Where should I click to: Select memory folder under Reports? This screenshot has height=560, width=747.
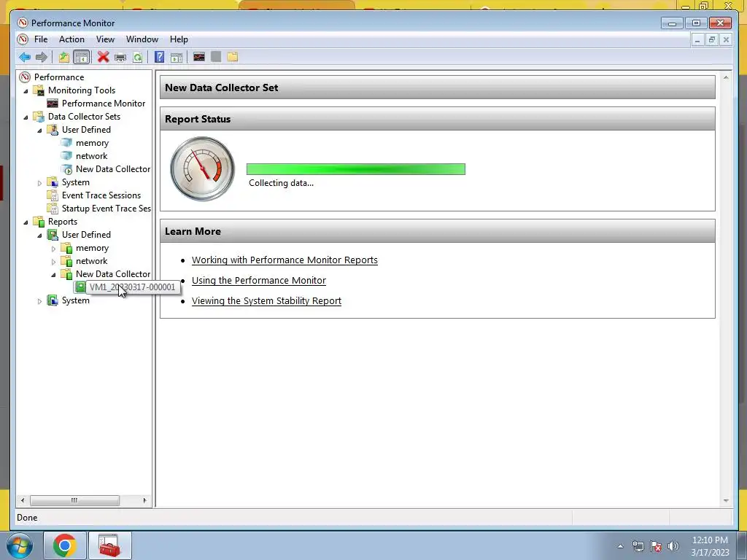[x=92, y=248]
